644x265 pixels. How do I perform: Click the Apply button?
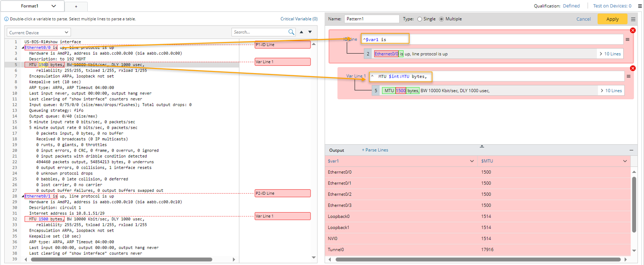612,19
